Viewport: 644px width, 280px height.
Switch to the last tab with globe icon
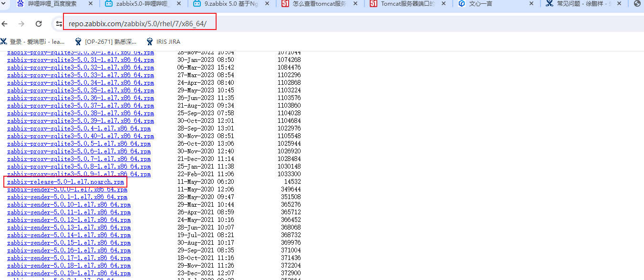click(x=637, y=3)
